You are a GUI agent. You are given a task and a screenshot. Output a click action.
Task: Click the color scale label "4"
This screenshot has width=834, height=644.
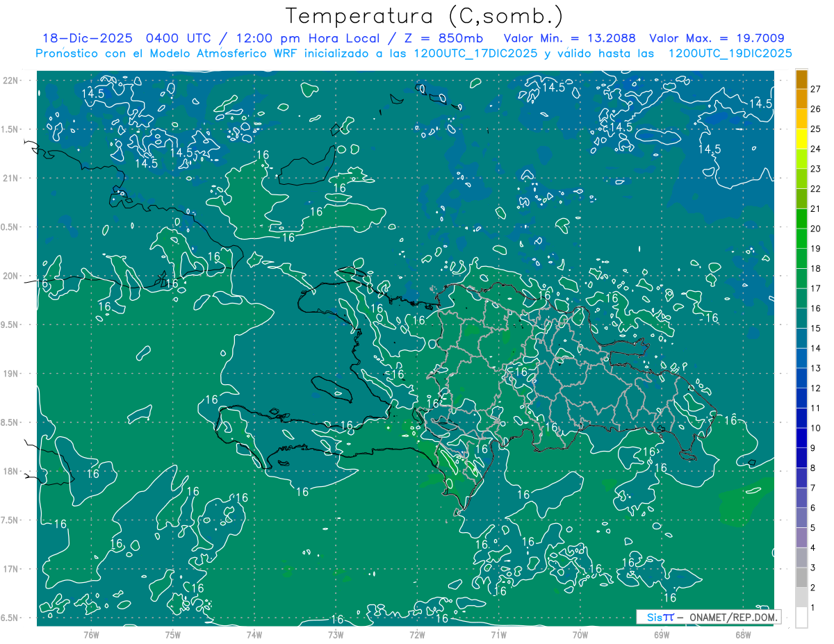pyautogui.click(x=813, y=548)
